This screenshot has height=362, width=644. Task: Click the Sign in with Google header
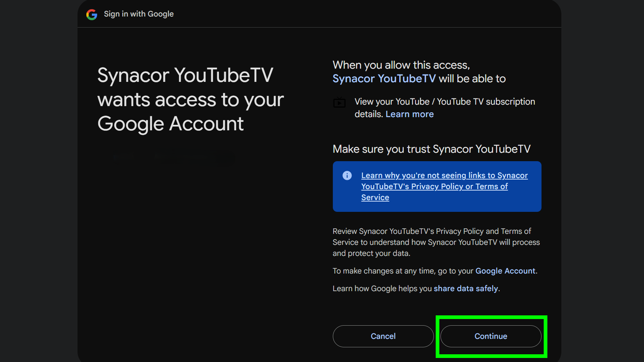point(139,14)
